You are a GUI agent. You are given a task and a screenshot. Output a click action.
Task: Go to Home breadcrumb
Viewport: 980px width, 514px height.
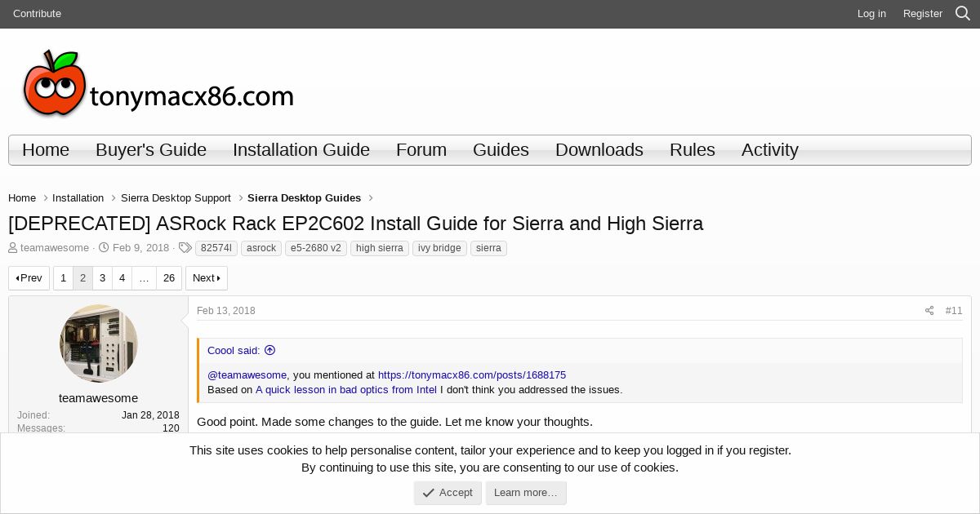(22, 198)
